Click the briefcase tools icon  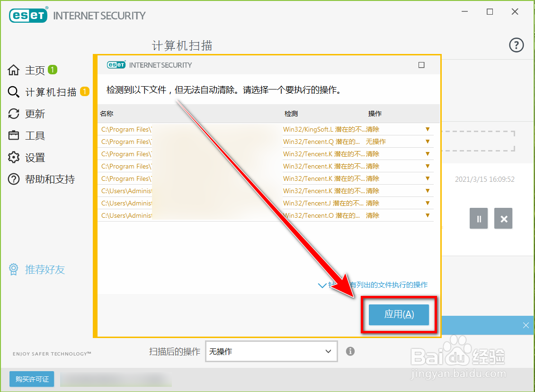[14, 135]
